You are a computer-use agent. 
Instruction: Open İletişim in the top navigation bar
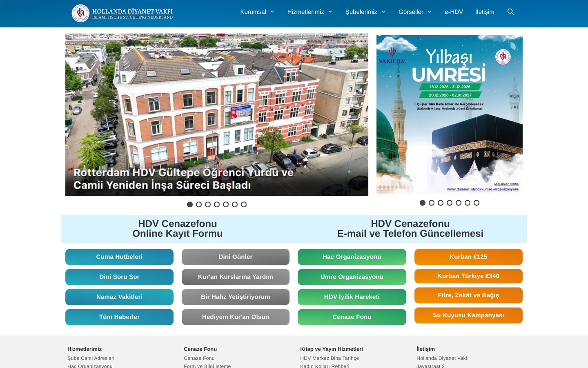(485, 12)
